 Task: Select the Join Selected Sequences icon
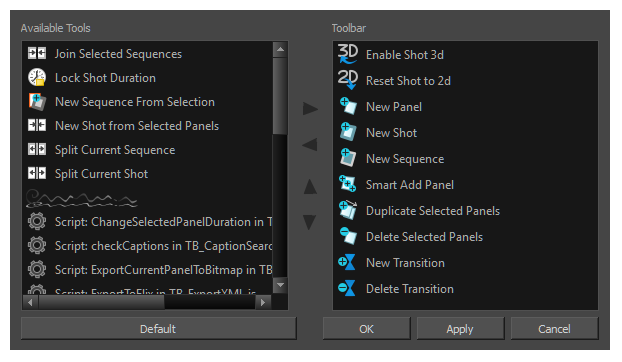(37, 53)
